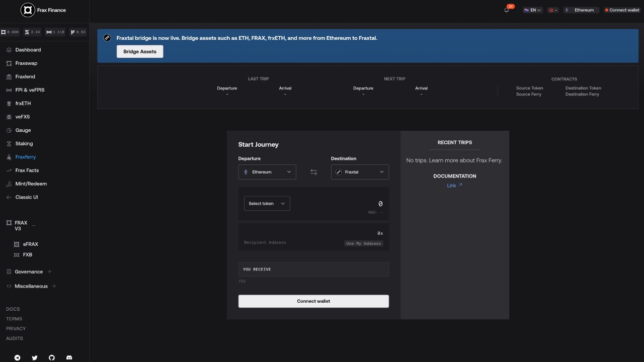
Task: Expand the Miscellaneous section
Action: click(x=54, y=287)
